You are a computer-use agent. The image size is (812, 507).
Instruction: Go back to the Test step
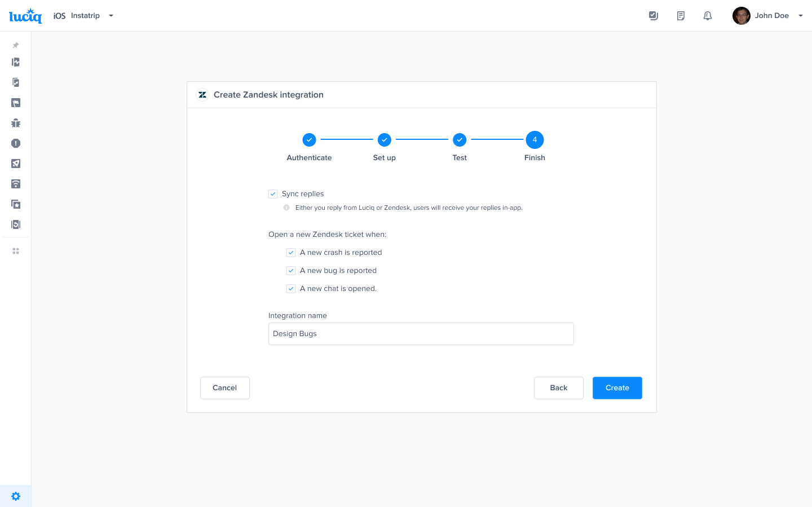(460, 139)
